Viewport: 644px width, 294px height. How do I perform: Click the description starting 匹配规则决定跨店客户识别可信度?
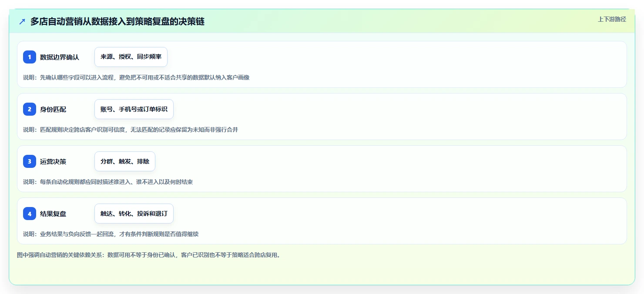pyautogui.click(x=131, y=130)
